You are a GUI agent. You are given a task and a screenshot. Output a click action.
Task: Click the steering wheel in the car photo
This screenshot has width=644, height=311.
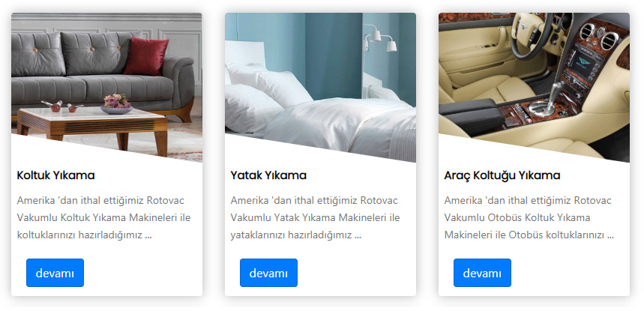coord(531,34)
